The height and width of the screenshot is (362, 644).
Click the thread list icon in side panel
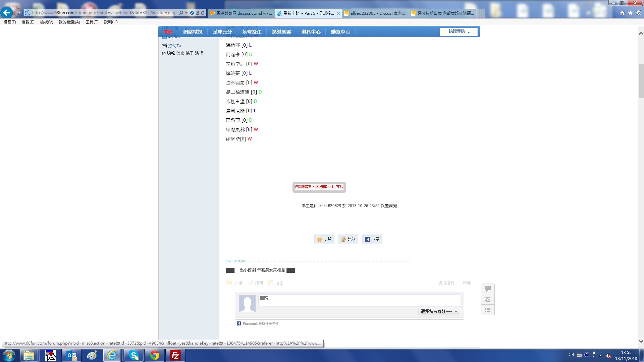(x=488, y=310)
